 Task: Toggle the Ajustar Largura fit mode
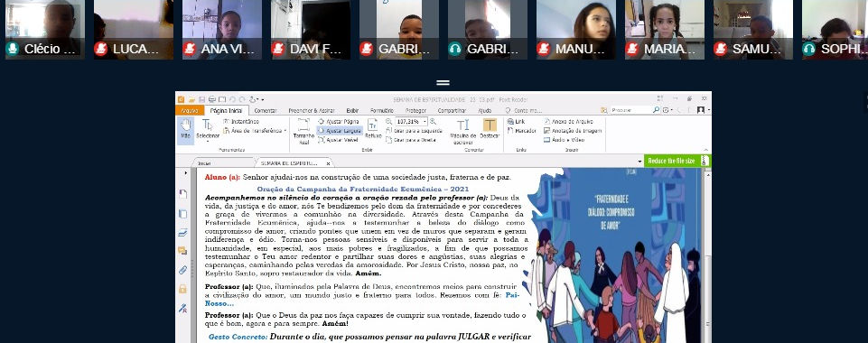(x=340, y=131)
